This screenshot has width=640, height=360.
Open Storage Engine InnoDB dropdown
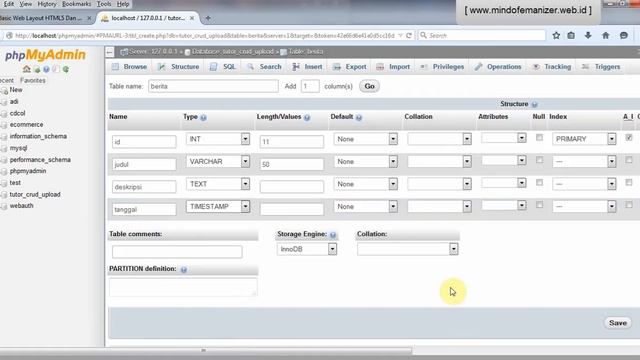tap(307, 249)
